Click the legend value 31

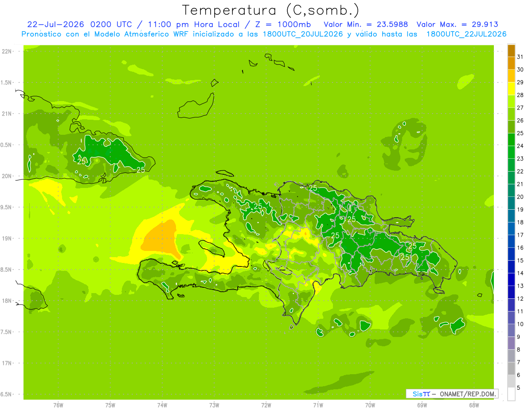click(520, 57)
